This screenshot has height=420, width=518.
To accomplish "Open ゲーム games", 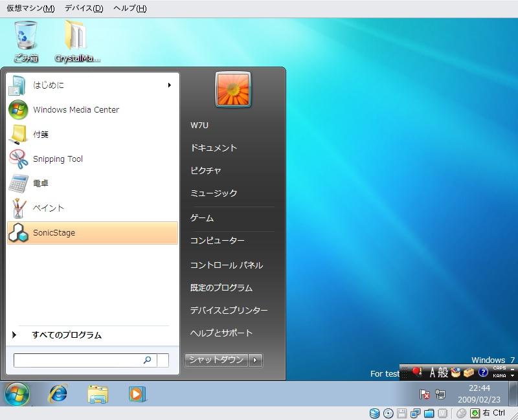I will pos(202,218).
